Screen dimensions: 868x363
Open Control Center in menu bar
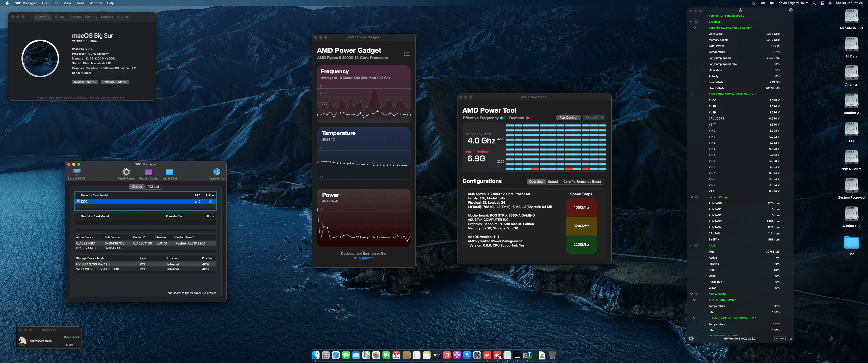point(822,3)
